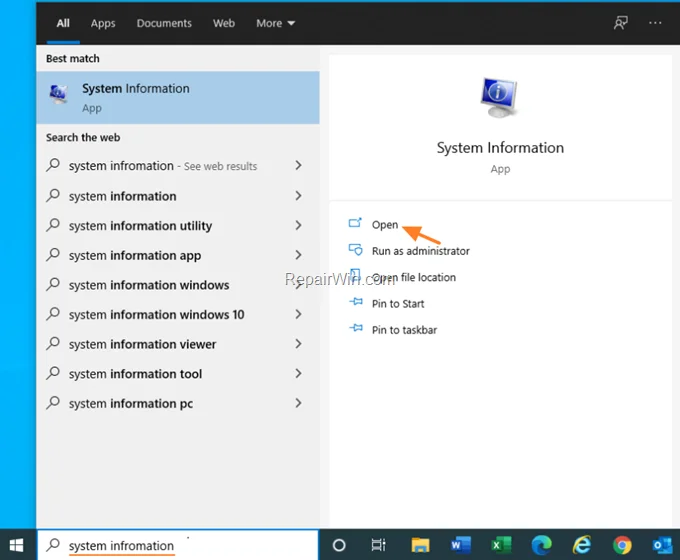The height and width of the screenshot is (560, 680).
Task: Click the 'System Information' title in the right pane
Action: click(500, 147)
